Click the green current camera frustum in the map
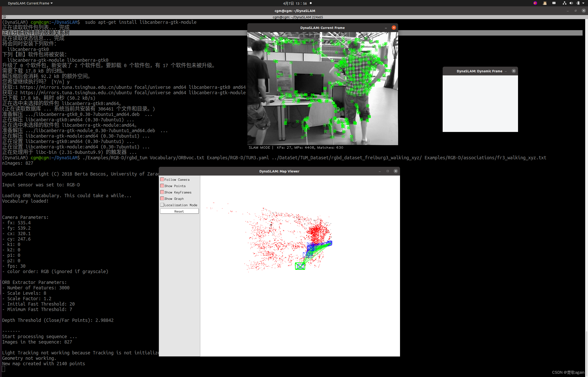588x377 pixels. [300, 266]
